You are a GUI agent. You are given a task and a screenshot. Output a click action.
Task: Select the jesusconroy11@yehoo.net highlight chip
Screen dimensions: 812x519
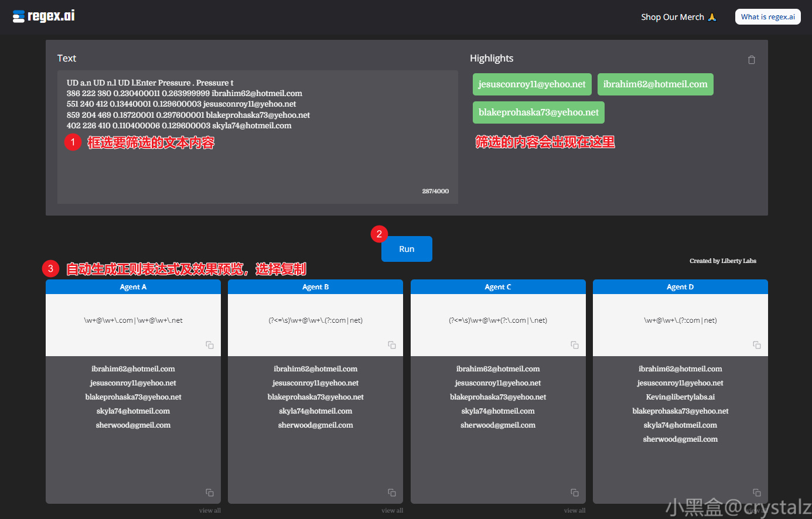pos(532,84)
